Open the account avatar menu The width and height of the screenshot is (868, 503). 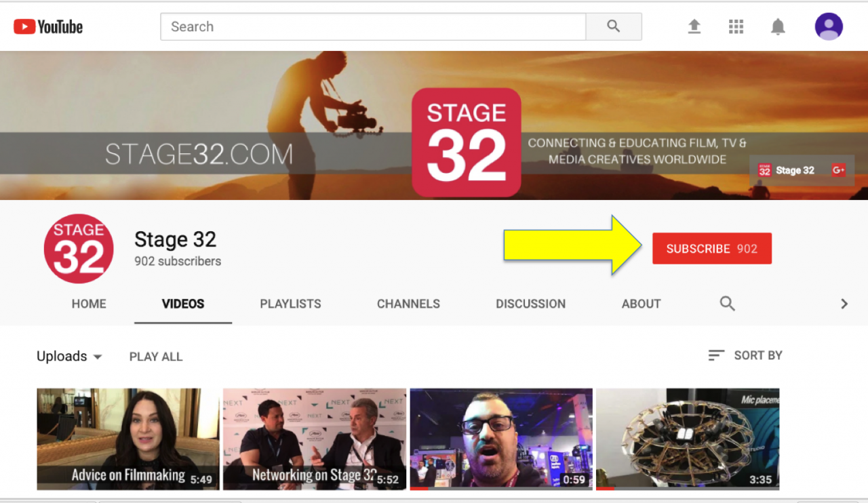pyautogui.click(x=829, y=26)
